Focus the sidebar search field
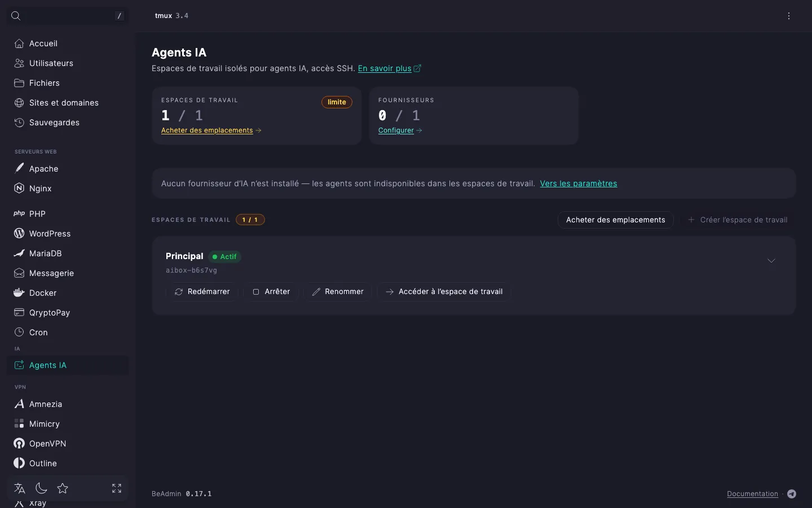The image size is (812, 508). pyautogui.click(x=68, y=16)
